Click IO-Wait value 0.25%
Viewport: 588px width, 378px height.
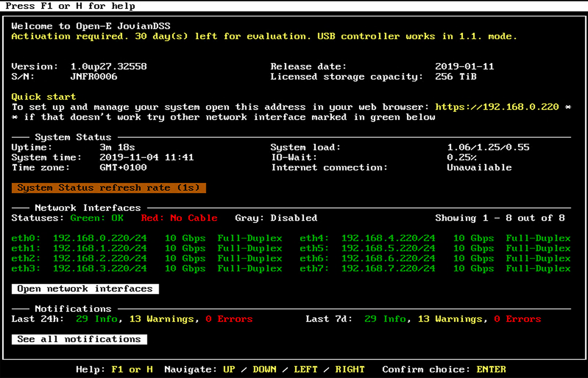click(x=462, y=158)
